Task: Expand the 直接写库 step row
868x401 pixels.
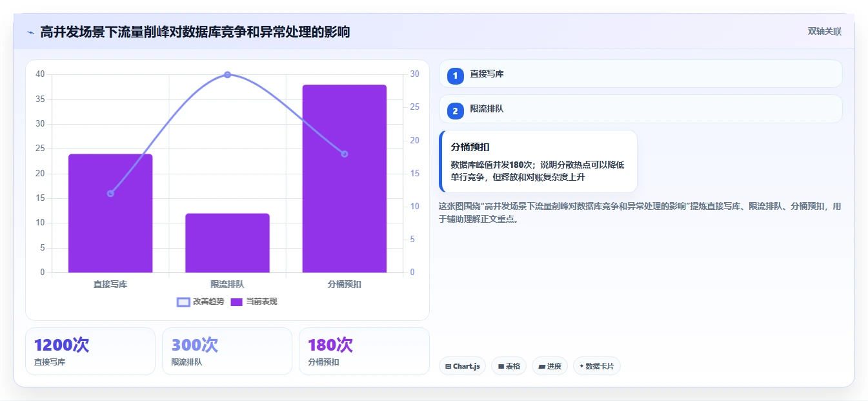Action: [x=641, y=74]
